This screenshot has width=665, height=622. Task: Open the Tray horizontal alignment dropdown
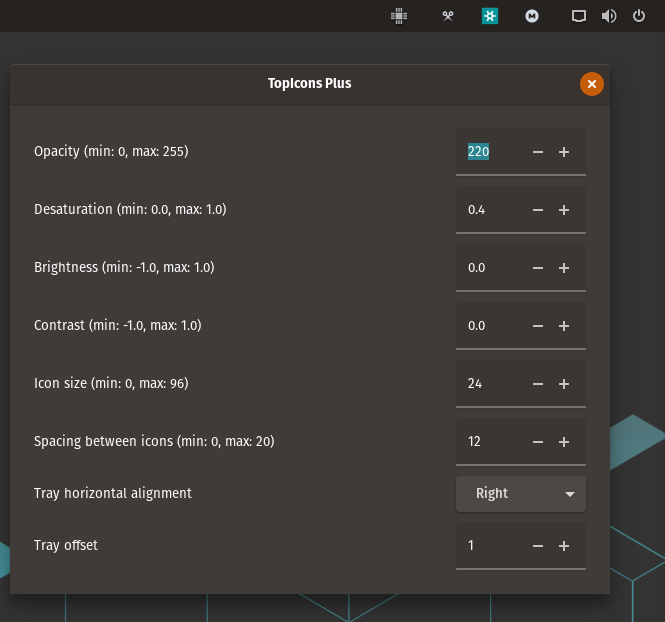(520, 494)
